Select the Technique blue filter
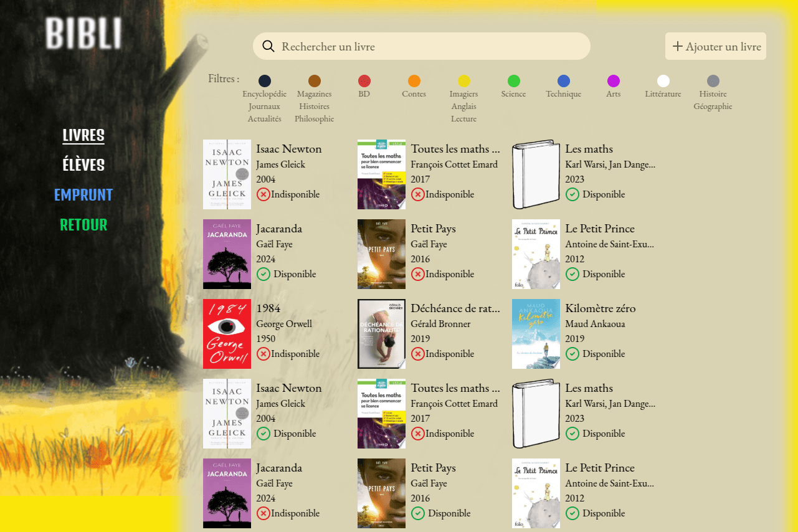Viewport: 798px width, 532px height. pyautogui.click(x=564, y=81)
